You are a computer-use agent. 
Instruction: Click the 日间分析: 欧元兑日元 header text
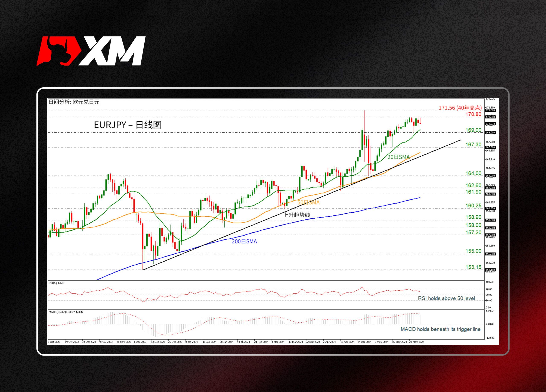click(74, 102)
